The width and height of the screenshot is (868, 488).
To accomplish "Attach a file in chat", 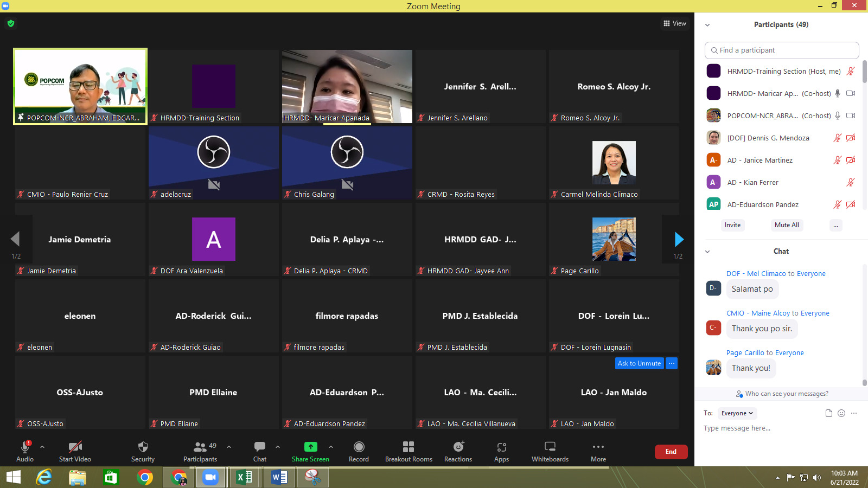I will point(828,413).
